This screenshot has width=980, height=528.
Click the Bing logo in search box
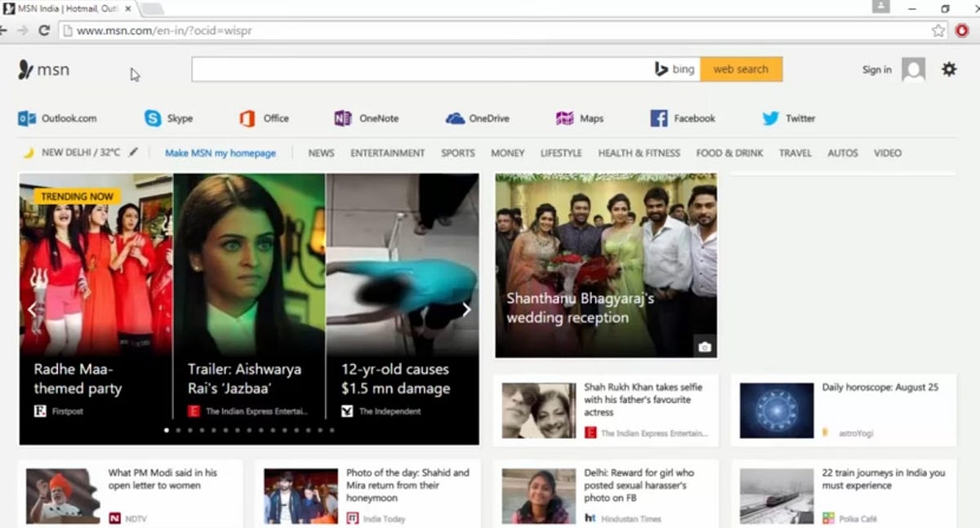[675, 69]
